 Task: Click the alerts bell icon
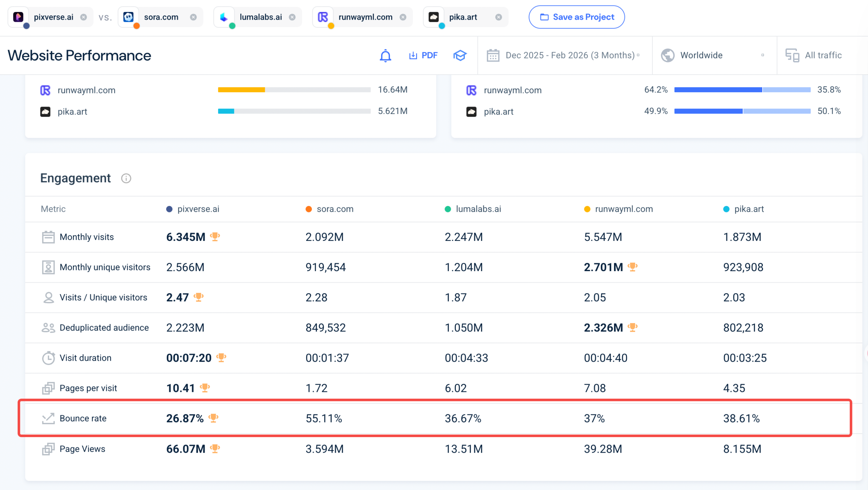[x=385, y=55]
